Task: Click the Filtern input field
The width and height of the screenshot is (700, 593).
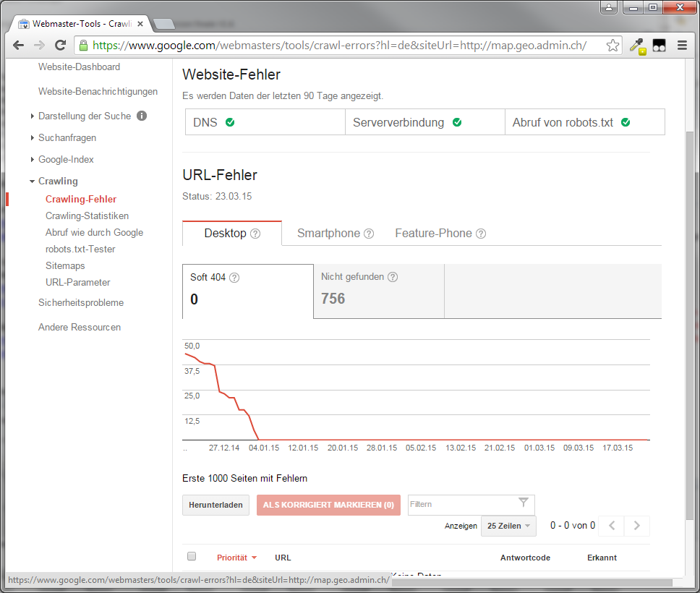Action: coord(471,505)
